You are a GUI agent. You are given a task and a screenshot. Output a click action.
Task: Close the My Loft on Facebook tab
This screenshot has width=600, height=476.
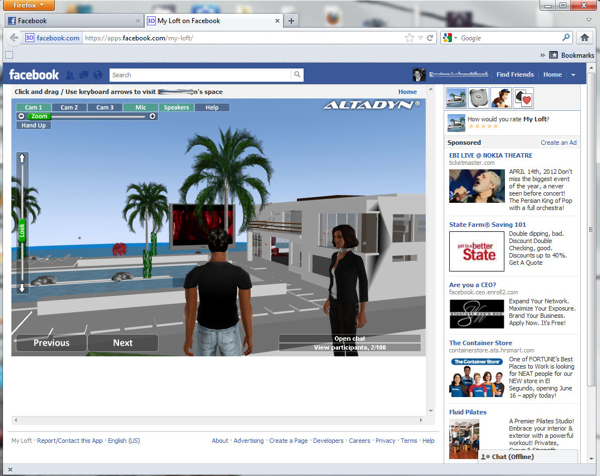[x=277, y=21]
